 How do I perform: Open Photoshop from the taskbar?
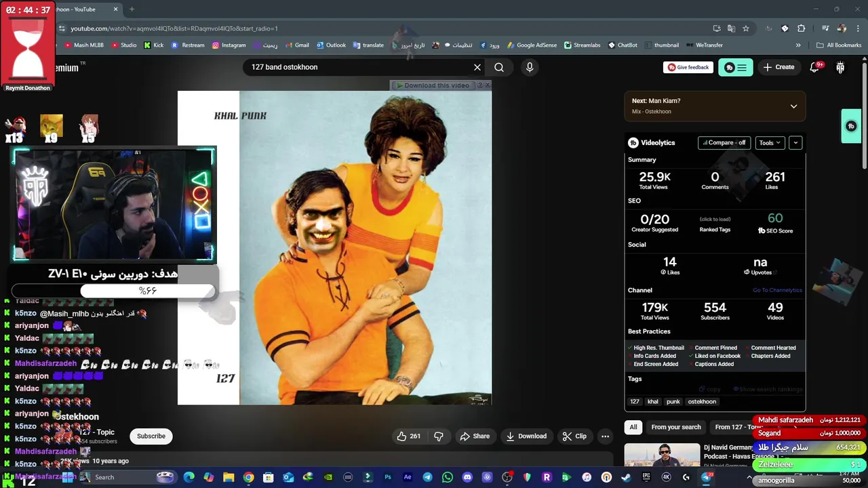click(388, 477)
